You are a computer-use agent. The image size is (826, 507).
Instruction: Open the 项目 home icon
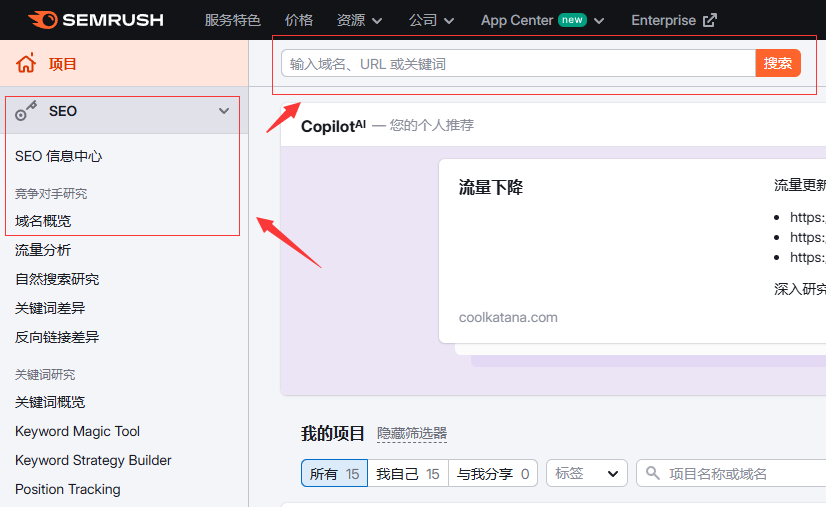click(x=26, y=63)
